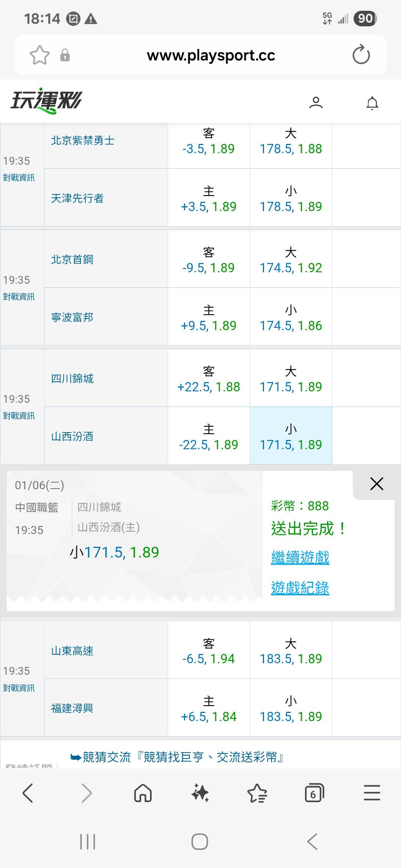This screenshot has width=401, height=868.
Task: Open the browser AI sparkle assistant
Action: pos(200,793)
